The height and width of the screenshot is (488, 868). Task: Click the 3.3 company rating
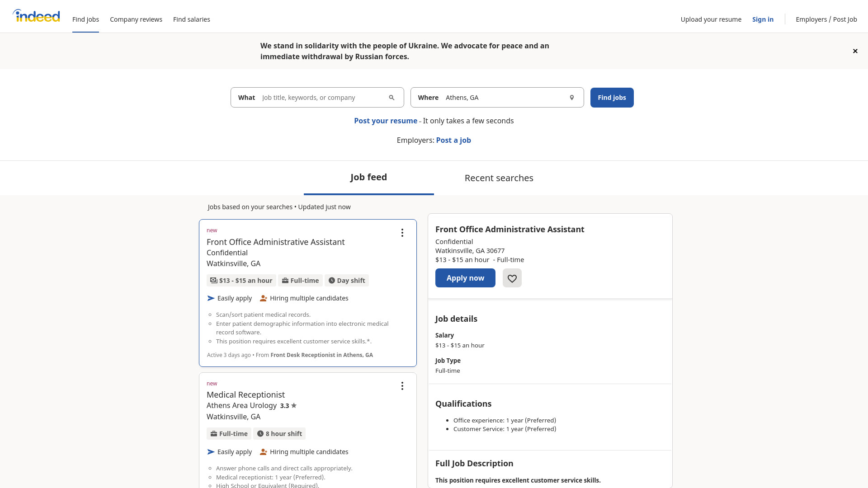click(x=284, y=406)
